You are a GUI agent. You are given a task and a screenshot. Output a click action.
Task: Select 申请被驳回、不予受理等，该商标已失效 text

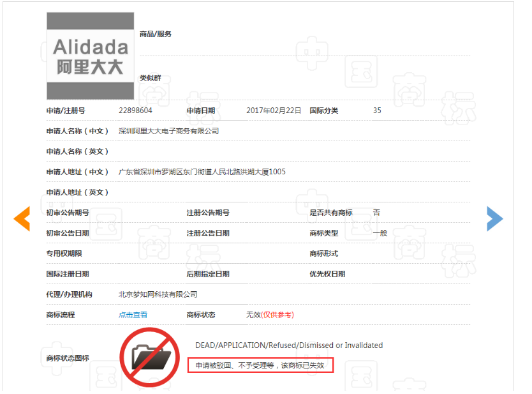click(260, 365)
